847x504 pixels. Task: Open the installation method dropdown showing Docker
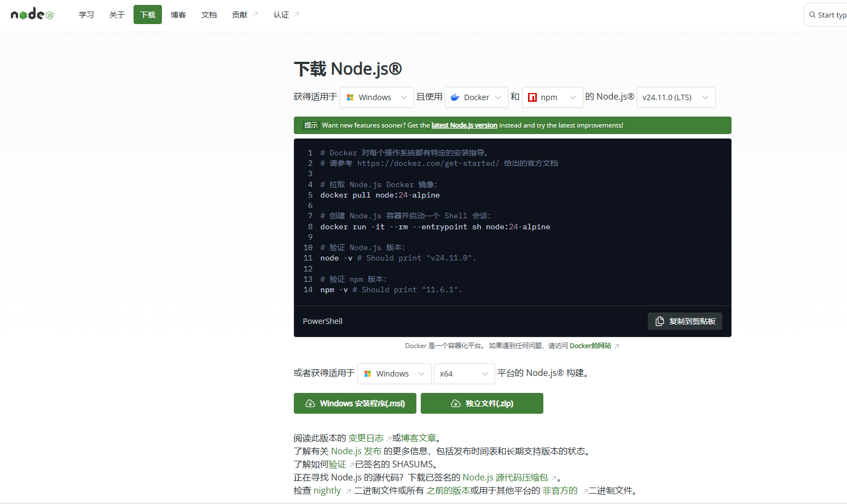tap(476, 97)
